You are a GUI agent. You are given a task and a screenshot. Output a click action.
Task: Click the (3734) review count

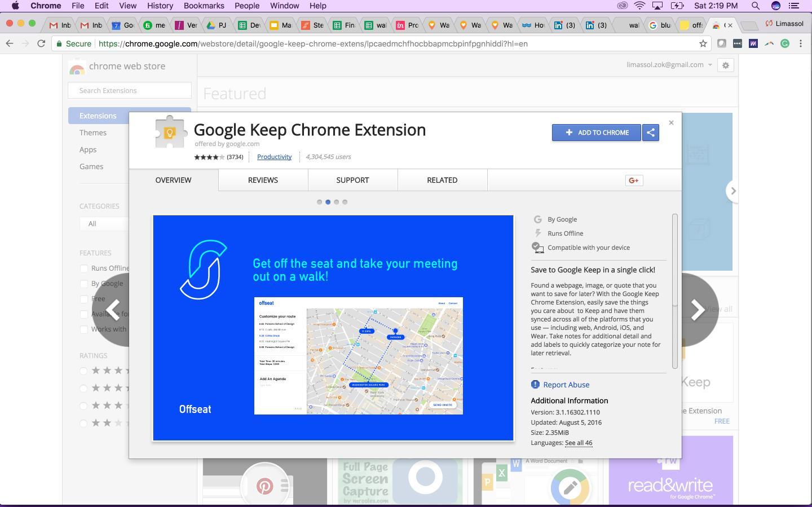click(x=235, y=157)
